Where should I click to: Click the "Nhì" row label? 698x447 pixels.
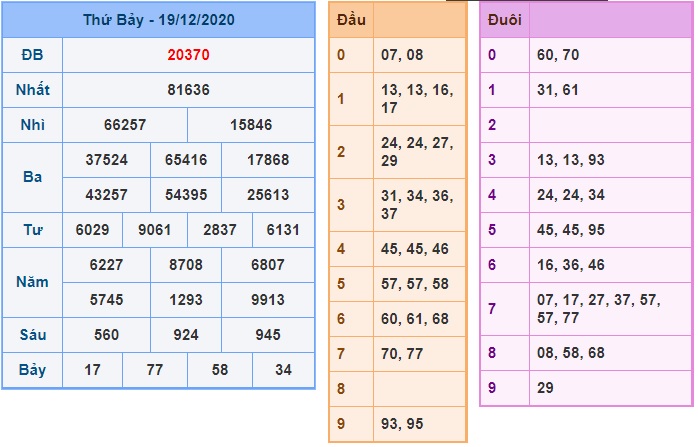point(32,125)
